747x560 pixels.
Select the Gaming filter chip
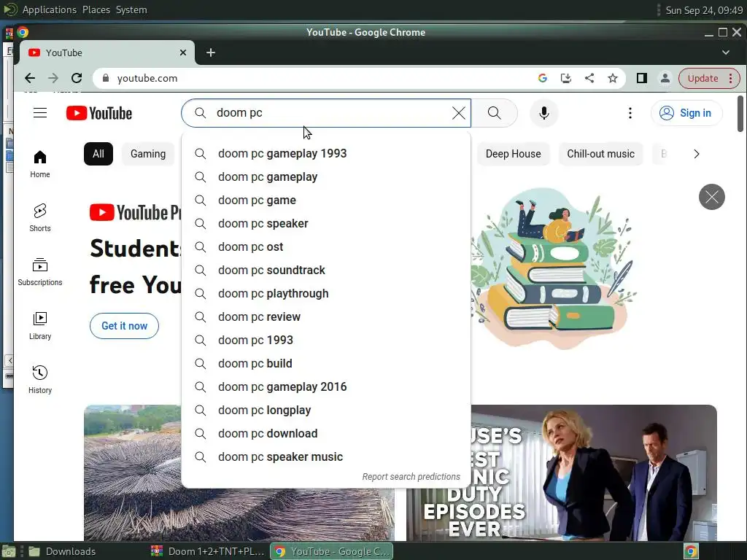(148, 154)
